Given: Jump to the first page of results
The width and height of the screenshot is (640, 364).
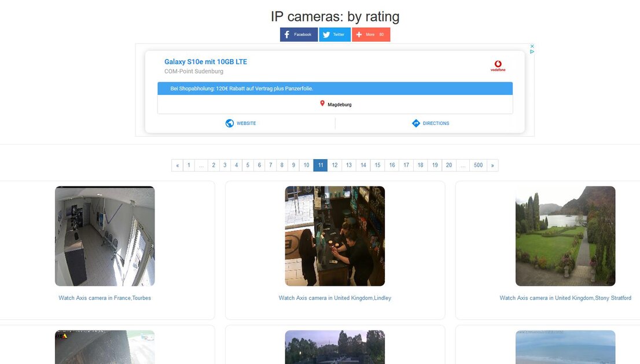Looking at the screenshot, I should click(x=188, y=165).
